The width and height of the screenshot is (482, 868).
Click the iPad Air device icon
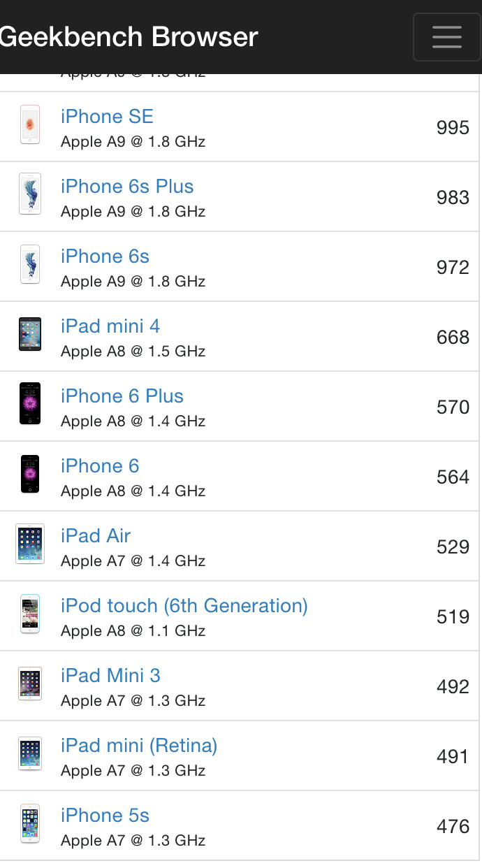[x=30, y=544]
